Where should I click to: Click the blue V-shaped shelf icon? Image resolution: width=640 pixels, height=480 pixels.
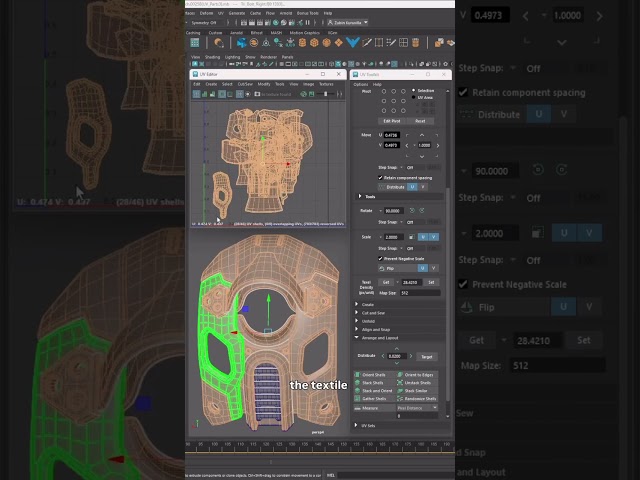tap(352, 42)
